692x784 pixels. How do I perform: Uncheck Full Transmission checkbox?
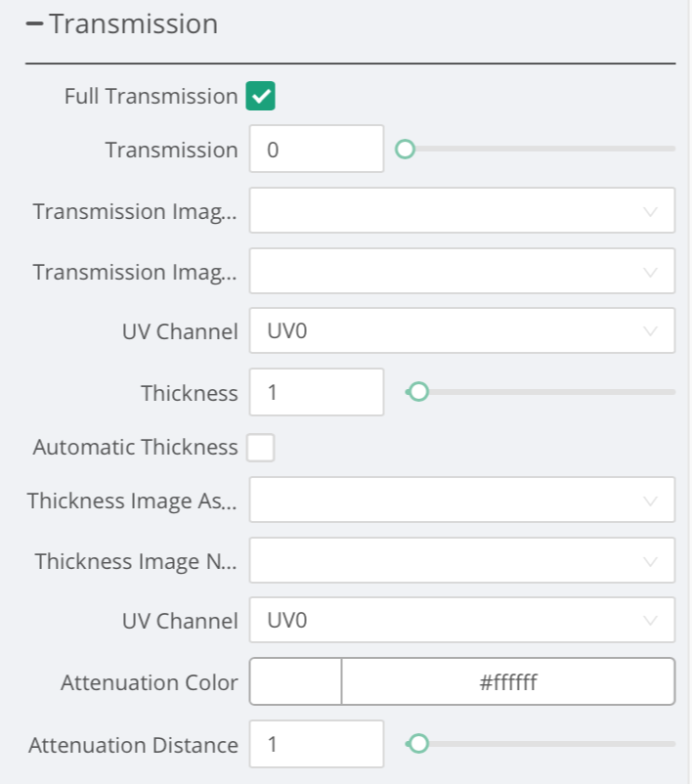261,96
